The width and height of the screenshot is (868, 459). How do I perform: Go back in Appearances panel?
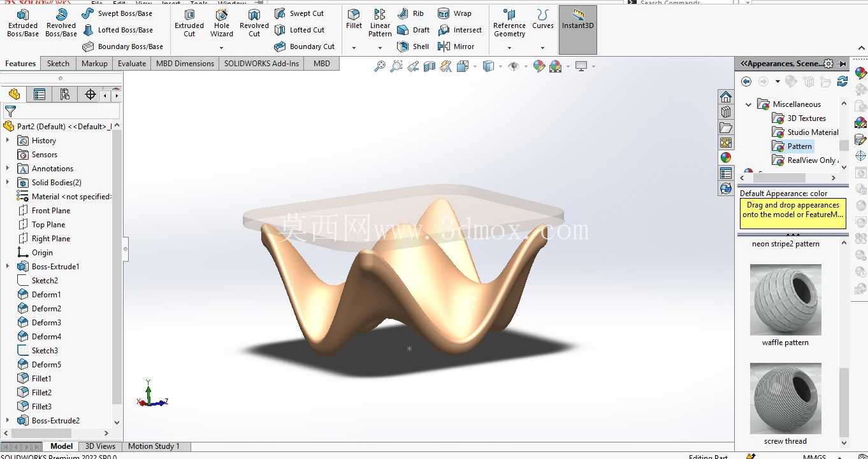point(746,81)
